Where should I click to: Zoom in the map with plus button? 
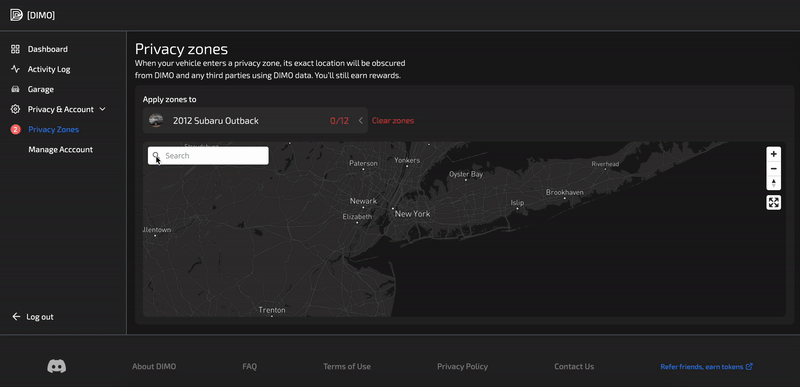pyautogui.click(x=773, y=154)
